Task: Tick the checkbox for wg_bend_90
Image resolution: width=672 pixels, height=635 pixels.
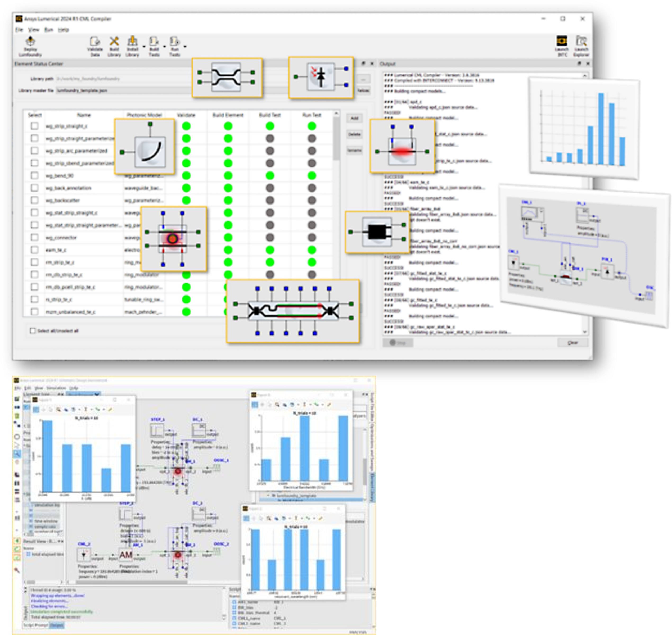Action: [34, 175]
